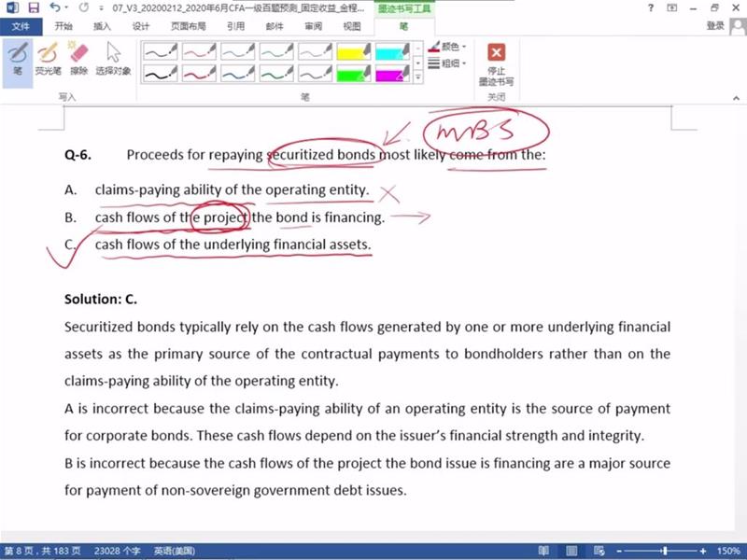Pick the magenta highlighter pen style
This screenshot has height=560, width=747.
[x=392, y=74]
